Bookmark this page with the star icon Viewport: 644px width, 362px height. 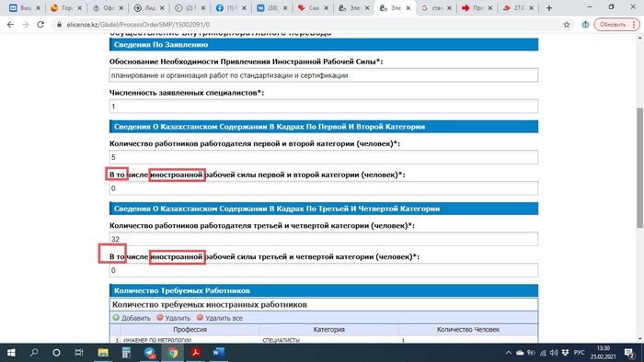click(x=567, y=25)
